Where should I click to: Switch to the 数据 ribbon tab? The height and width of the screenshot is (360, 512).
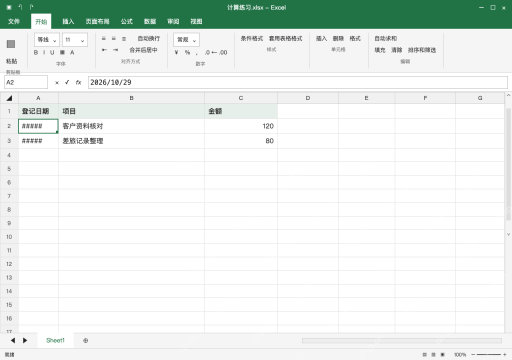click(x=150, y=21)
